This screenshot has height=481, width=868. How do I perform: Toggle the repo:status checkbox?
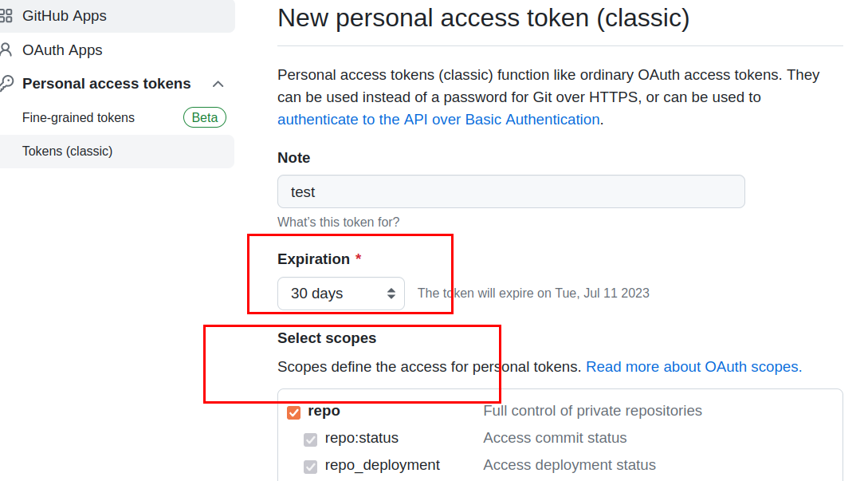(310, 440)
